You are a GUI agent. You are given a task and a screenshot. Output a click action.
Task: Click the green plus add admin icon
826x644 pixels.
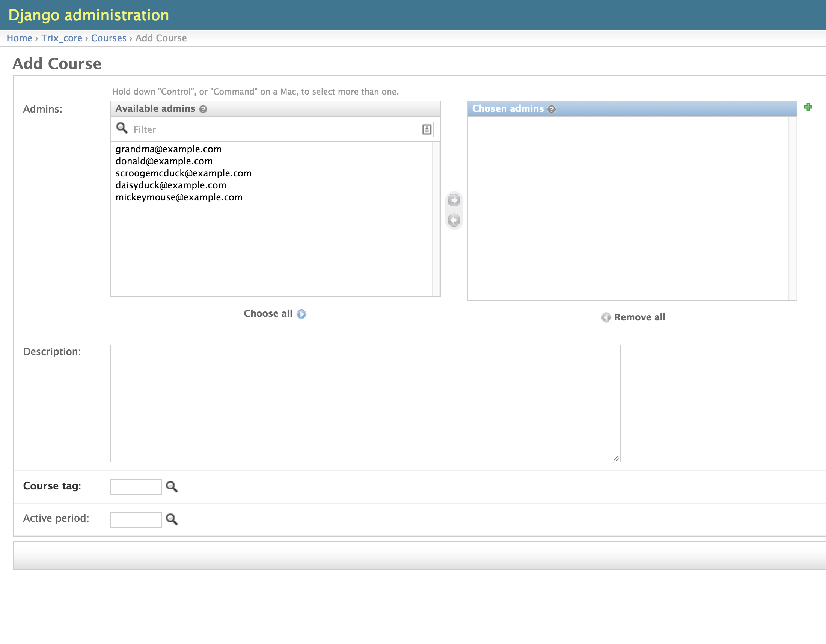coord(808,107)
